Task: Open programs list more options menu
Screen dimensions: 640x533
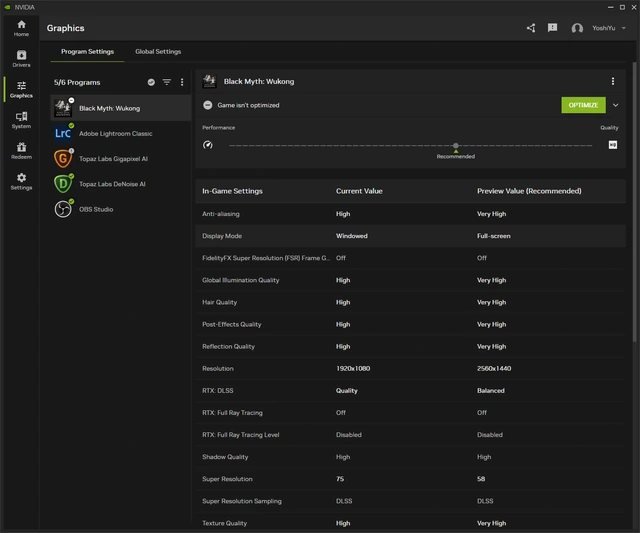Action: (182, 82)
